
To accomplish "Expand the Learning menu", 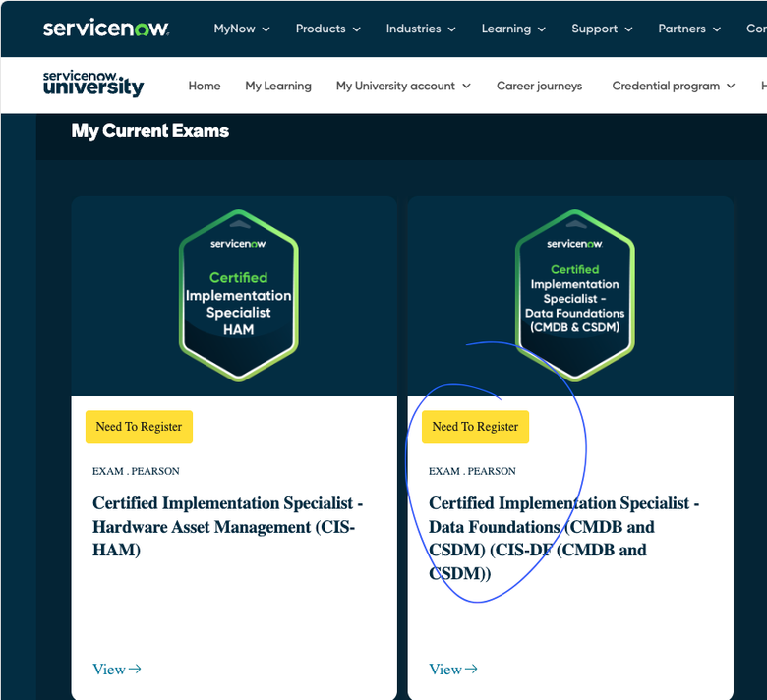I will 513,29.
